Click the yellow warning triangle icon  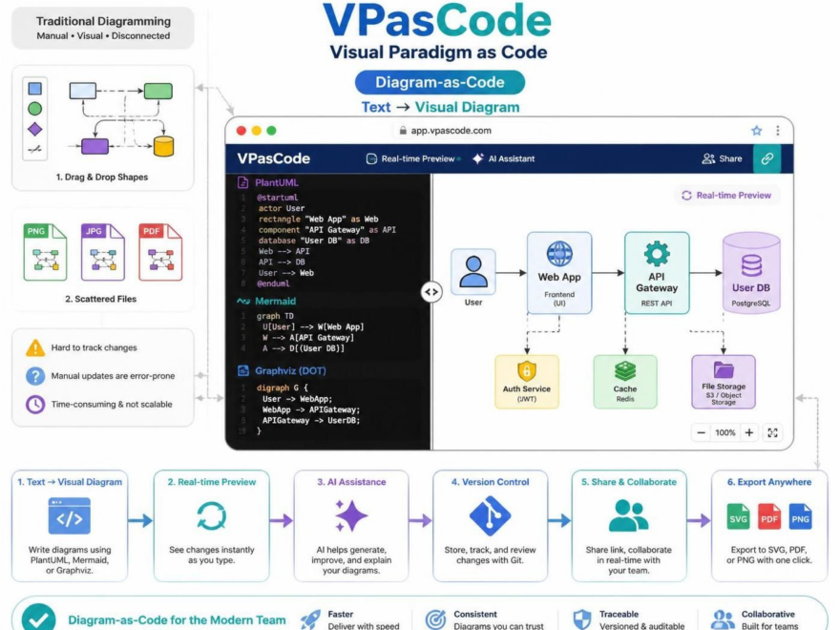[35, 348]
